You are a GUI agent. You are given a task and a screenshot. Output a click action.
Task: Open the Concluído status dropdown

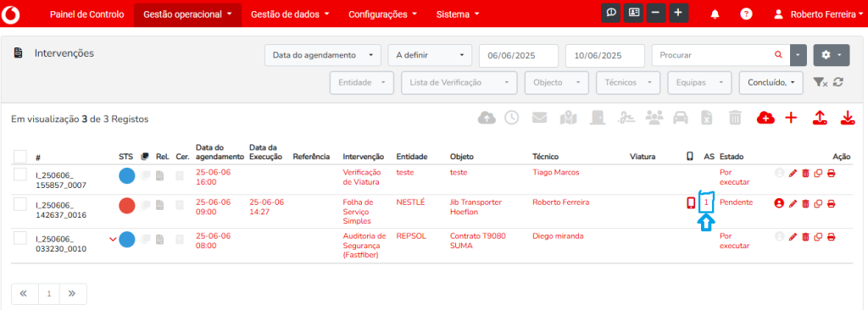[x=771, y=82]
